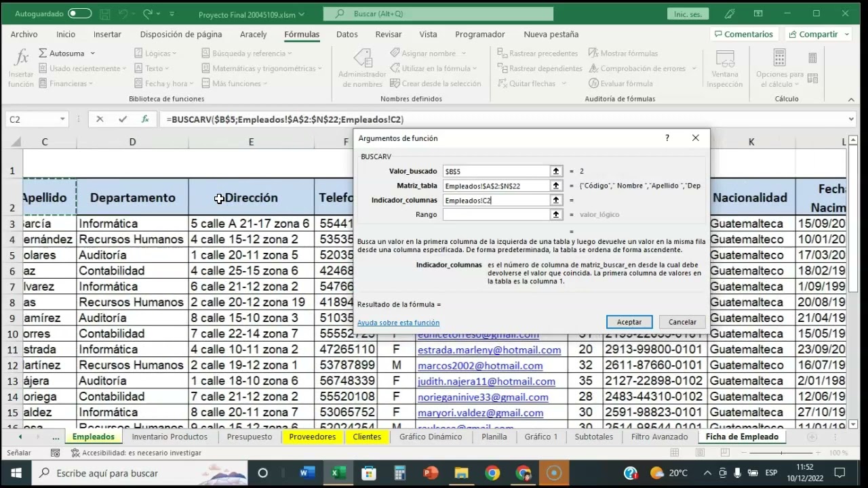
Task: Toggle the Autoguardado switch
Action: [79, 14]
